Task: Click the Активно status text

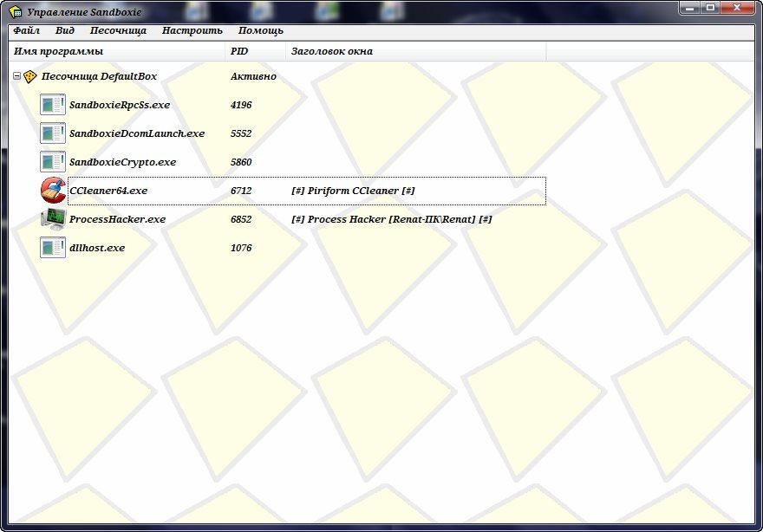Action: click(253, 76)
